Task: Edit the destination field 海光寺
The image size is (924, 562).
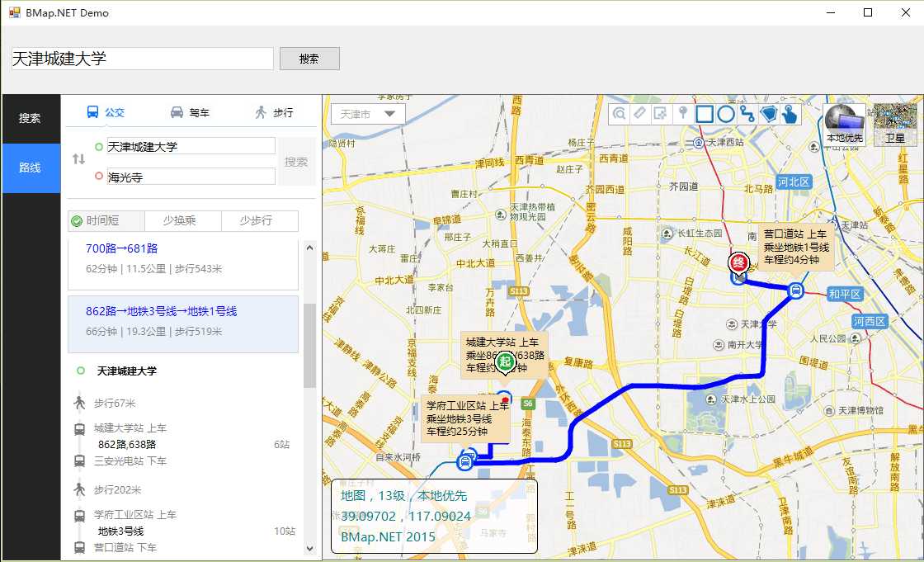Action: click(x=191, y=177)
